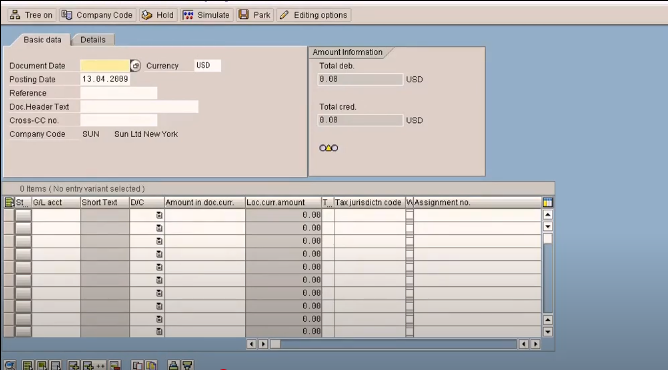
Task: Tick the W checkbox in fourth row
Action: pos(409,254)
